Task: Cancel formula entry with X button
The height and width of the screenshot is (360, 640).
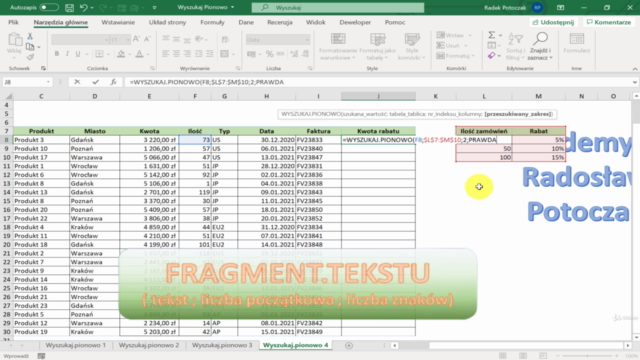Action: (77, 82)
